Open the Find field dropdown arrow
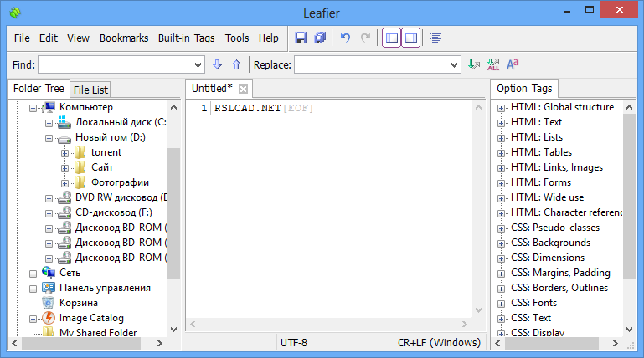 tap(198, 64)
